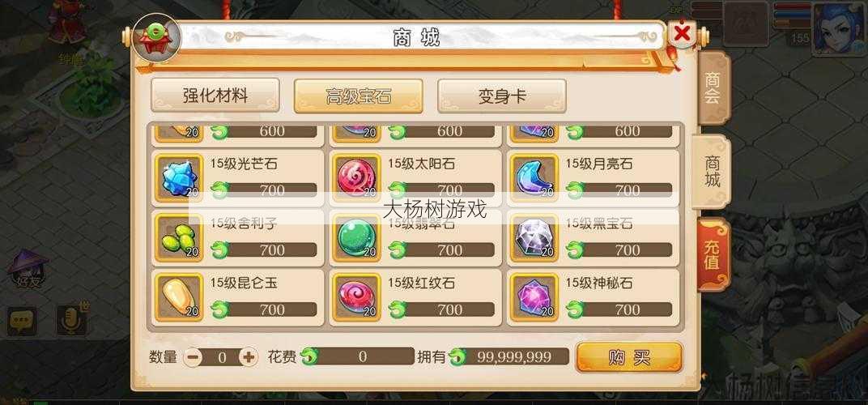868x405 pixels.
Task: Choose the 15级黑宝石 gem icon
Action: (x=534, y=237)
